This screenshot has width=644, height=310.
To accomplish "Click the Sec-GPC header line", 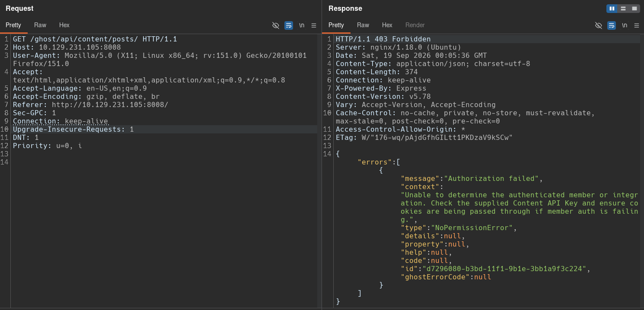I will point(35,113).
